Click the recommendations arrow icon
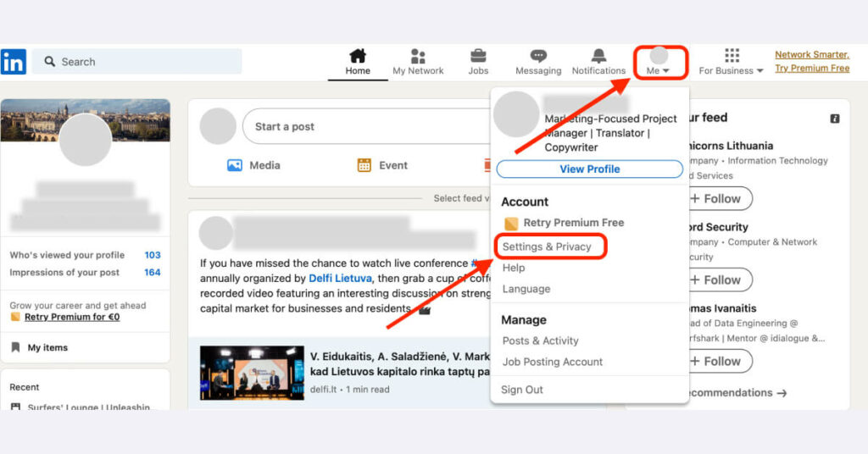The image size is (868, 454). pyautogui.click(x=782, y=393)
